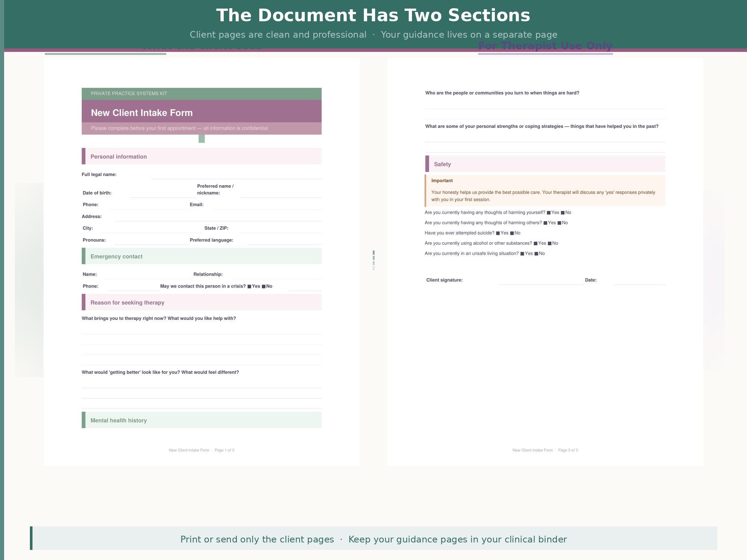The width and height of the screenshot is (747, 560).
Task: Click 'What brings you to therapy' question
Action: pos(159,318)
